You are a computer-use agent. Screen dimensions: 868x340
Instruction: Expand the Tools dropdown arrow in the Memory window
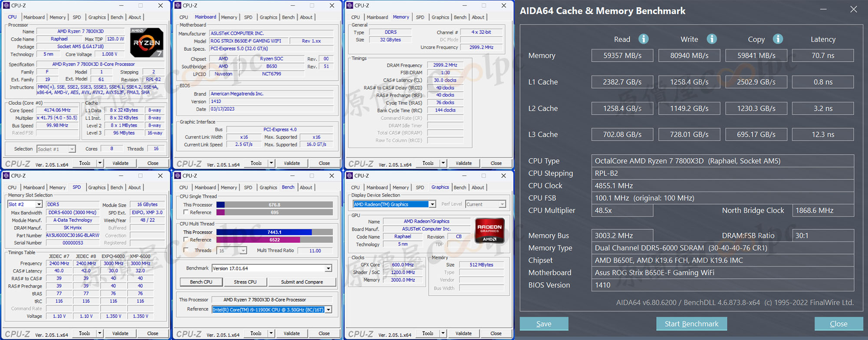coord(443,163)
